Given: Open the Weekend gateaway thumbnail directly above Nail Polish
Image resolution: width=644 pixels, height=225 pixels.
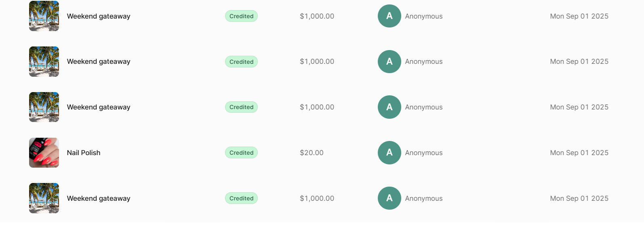Looking at the screenshot, I should click(x=44, y=107).
